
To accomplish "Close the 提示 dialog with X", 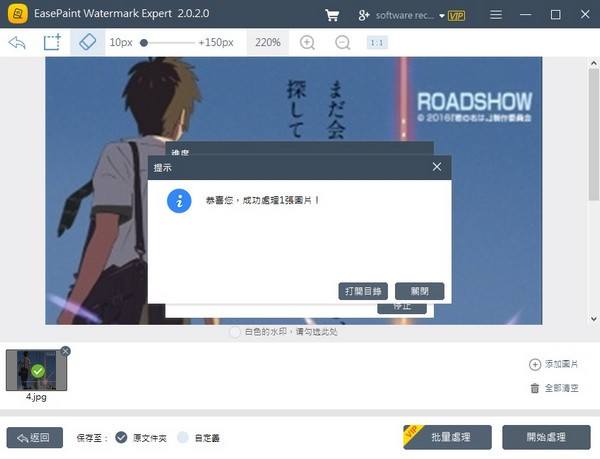I will [436, 167].
